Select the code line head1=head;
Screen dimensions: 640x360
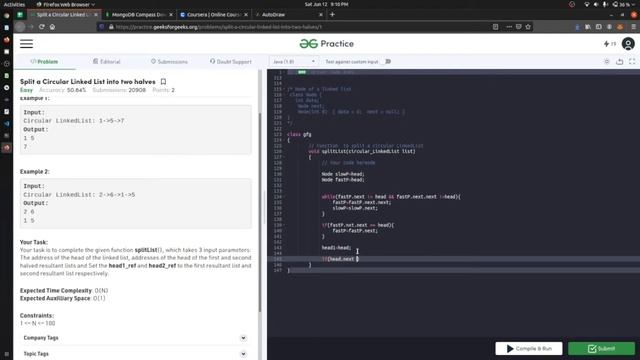point(336,248)
